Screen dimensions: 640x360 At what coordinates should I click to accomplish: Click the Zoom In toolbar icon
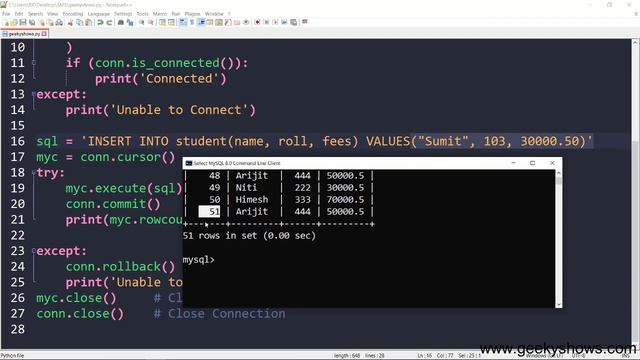142,22
